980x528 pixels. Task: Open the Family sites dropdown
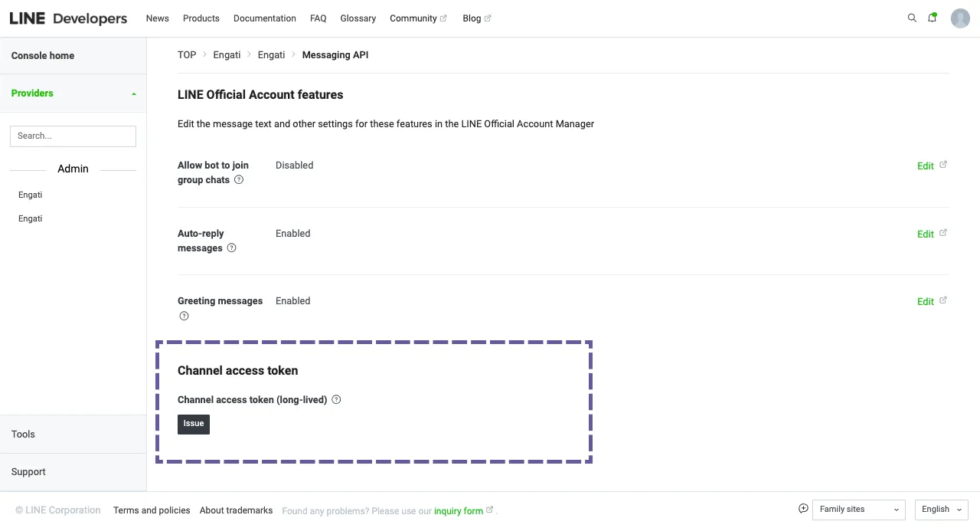tap(859, 510)
